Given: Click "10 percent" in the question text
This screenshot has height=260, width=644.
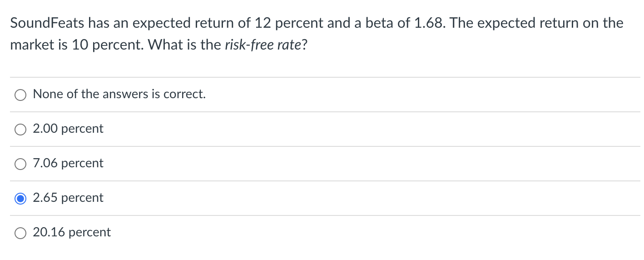Looking at the screenshot, I should pos(101,46).
